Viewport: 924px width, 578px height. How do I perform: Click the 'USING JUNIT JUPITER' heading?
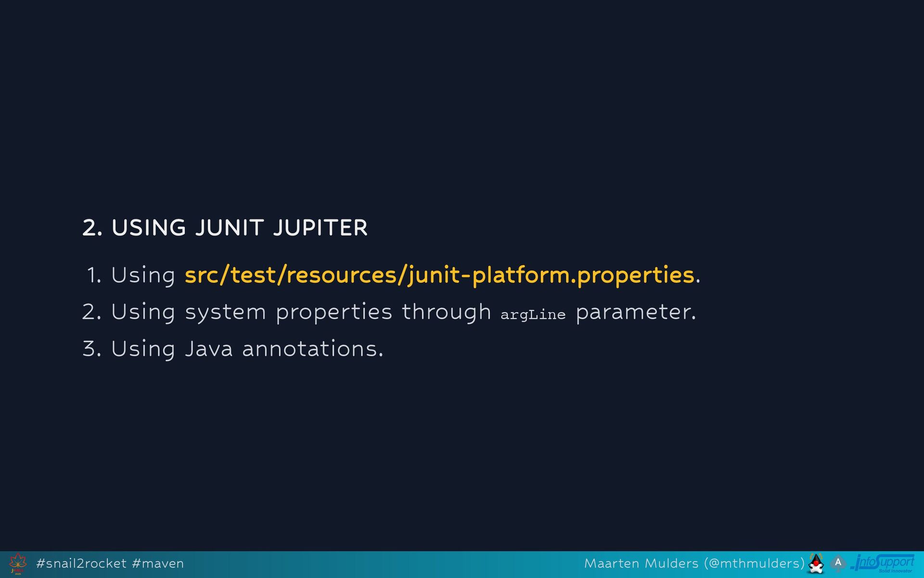pos(239,228)
